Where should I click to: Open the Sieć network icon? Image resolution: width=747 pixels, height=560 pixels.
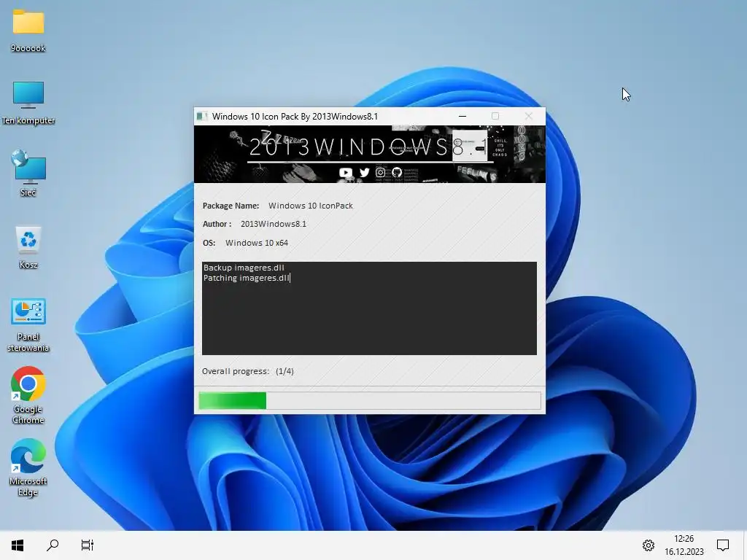(28, 174)
